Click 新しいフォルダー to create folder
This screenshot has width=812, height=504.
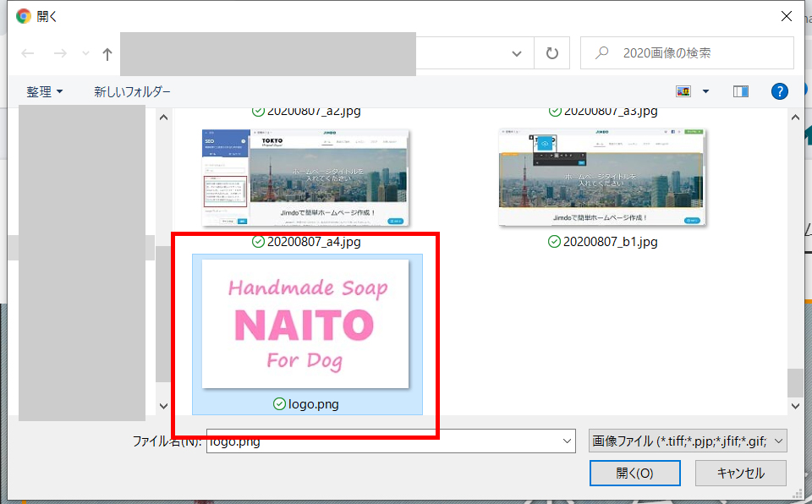click(132, 91)
